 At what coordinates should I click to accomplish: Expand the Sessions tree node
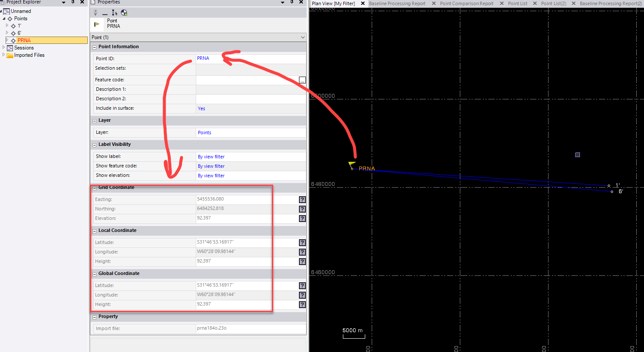tap(4, 48)
